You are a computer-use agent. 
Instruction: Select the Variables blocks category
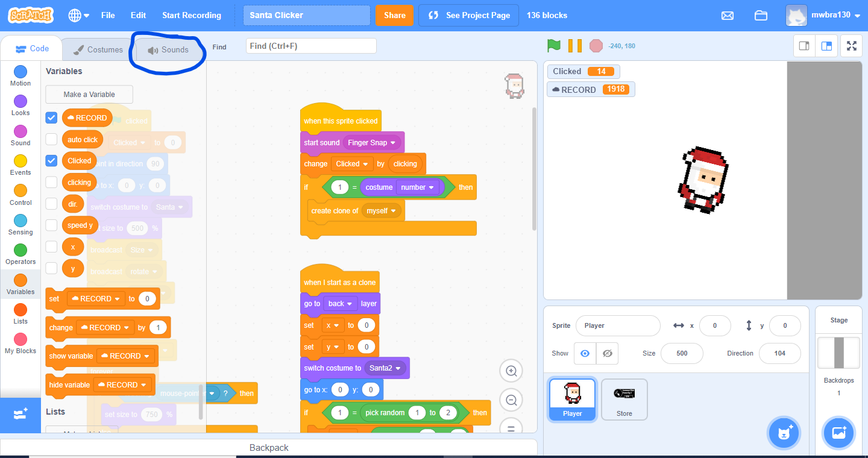[20, 284]
